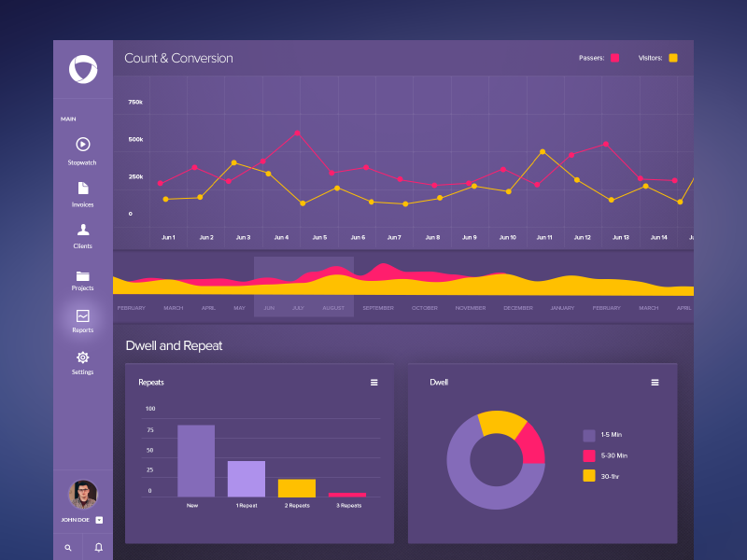The width and height of the screenshot is (747, 560).
Task: Click the 5-30 Min pink swatch
Action: pos(589,455)
